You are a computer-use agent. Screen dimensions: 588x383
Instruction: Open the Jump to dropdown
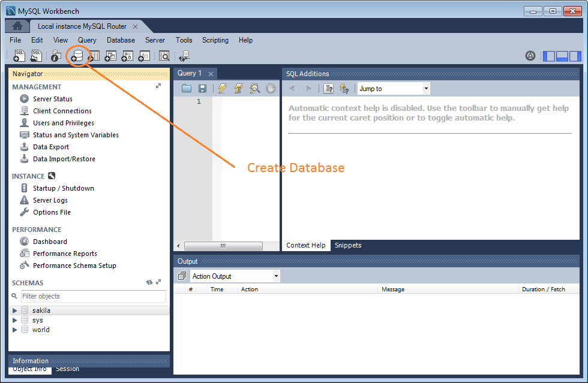pyautogui.click(x=394, y=89)
